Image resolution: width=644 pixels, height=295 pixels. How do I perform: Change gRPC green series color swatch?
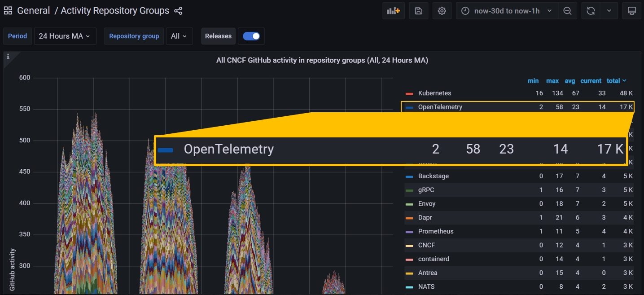pyautogui.click(x=409, y=190)
